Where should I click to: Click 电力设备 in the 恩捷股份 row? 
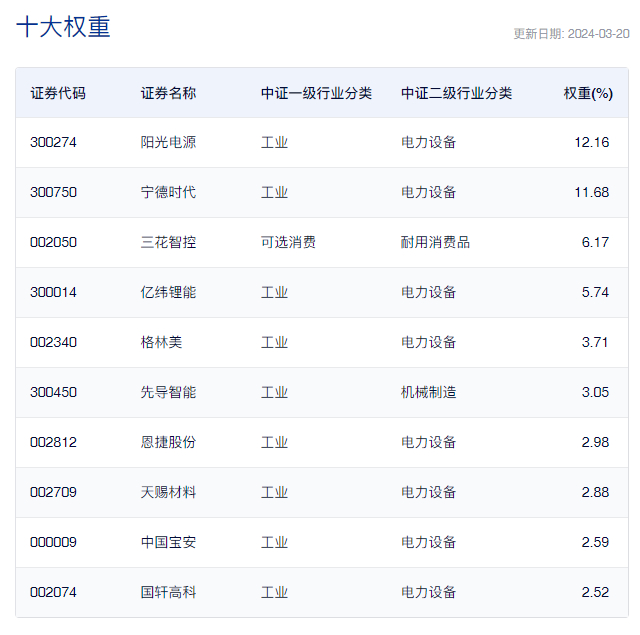point(429,442)
